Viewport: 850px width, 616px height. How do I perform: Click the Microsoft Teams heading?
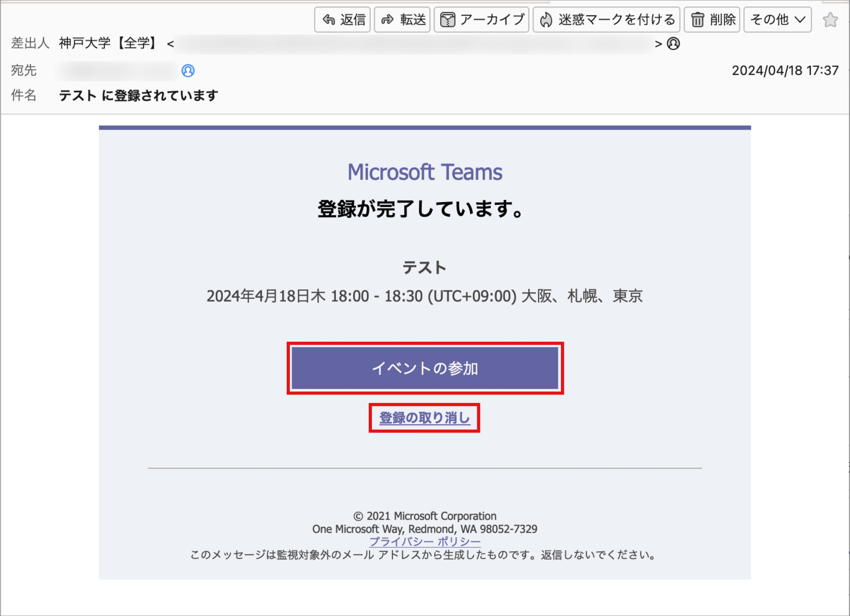425,172
